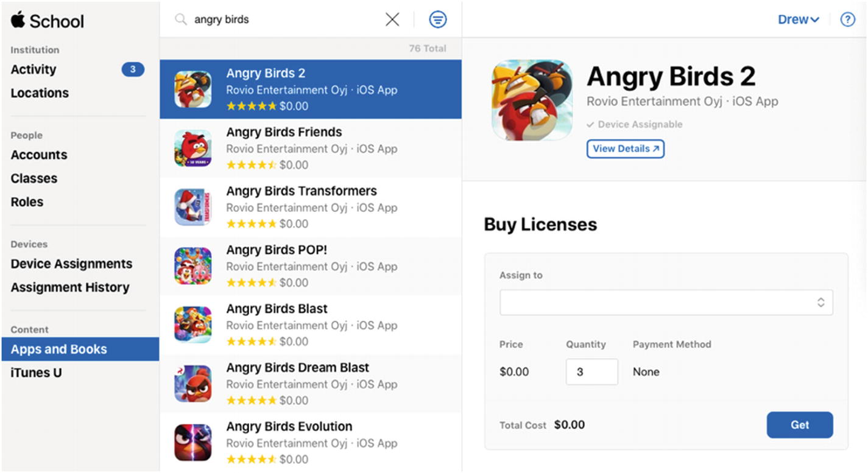Select the Angry Birds Transformers title
The image size is (868, 473).
tap(302, 191)
